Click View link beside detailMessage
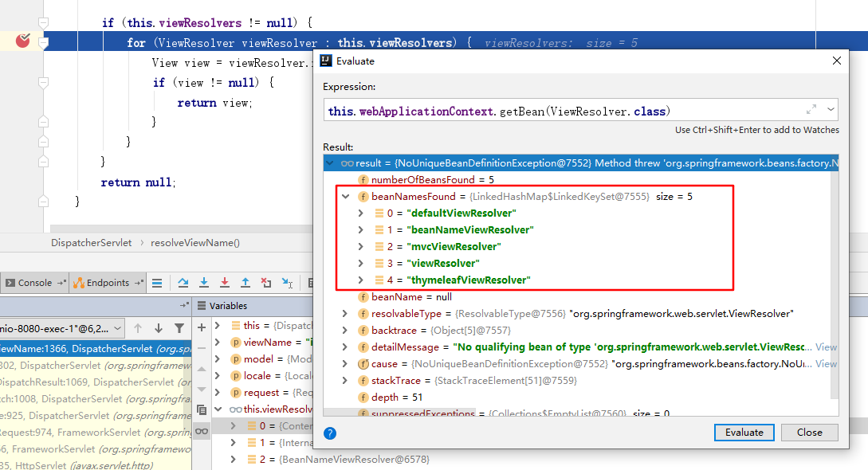Viewport: 868px width, 470px height. 826,347
